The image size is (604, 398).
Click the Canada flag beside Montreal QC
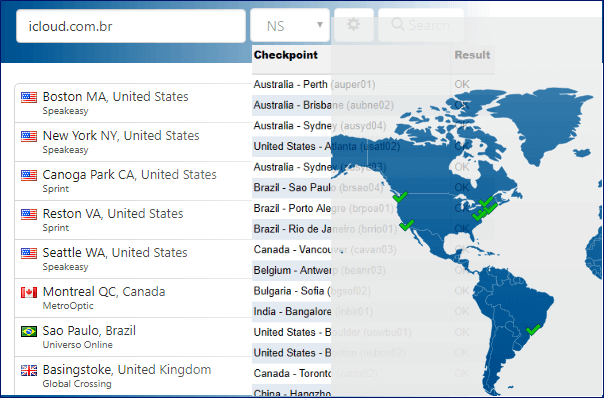[29, 292]
